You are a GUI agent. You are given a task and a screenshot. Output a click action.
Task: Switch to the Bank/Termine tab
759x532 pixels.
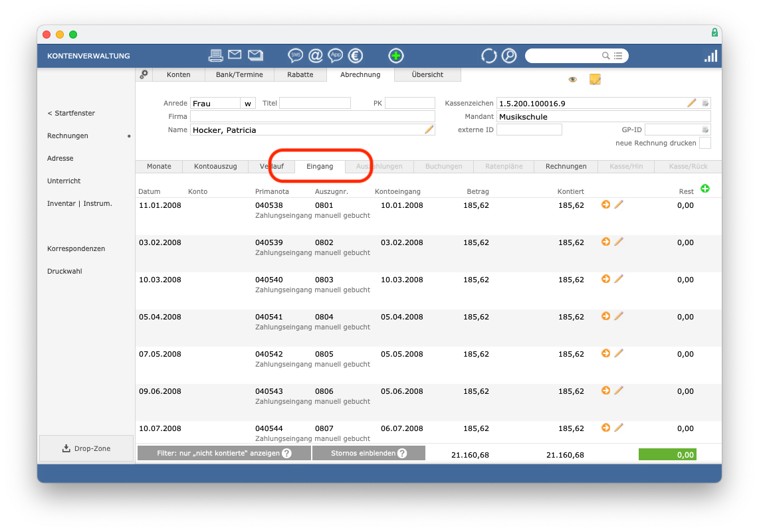(240, 74)
